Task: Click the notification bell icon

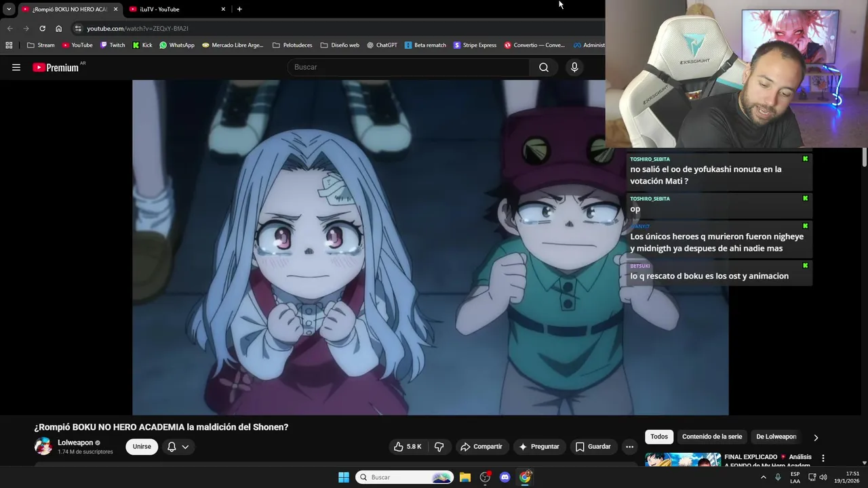Action: [172, 447]
